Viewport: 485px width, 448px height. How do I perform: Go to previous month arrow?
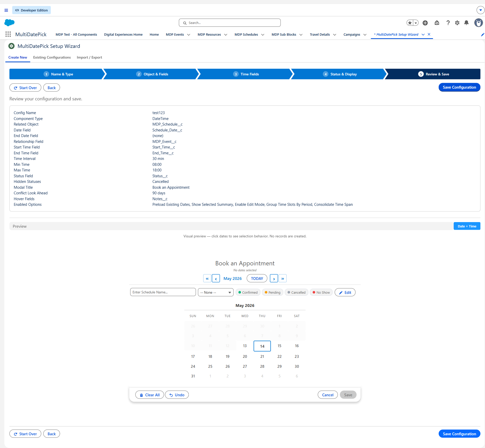[216, 278]
